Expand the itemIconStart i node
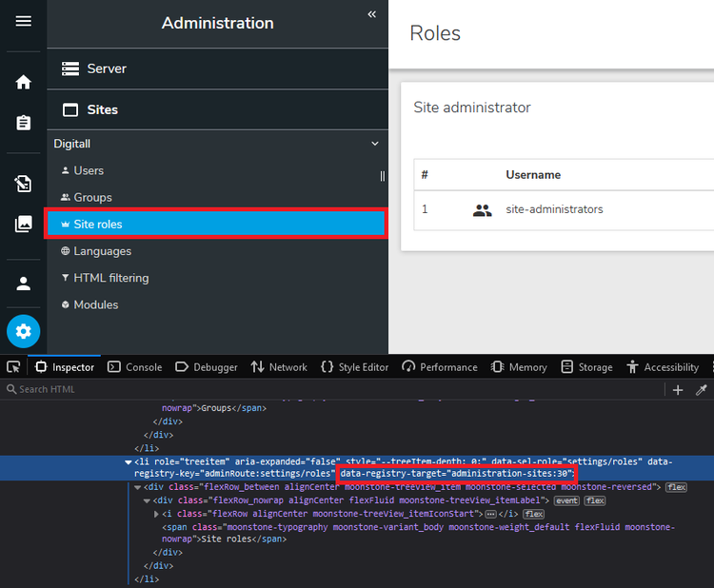Image resolution: width=714 pixels, height=588 pixels. (156, 514)
